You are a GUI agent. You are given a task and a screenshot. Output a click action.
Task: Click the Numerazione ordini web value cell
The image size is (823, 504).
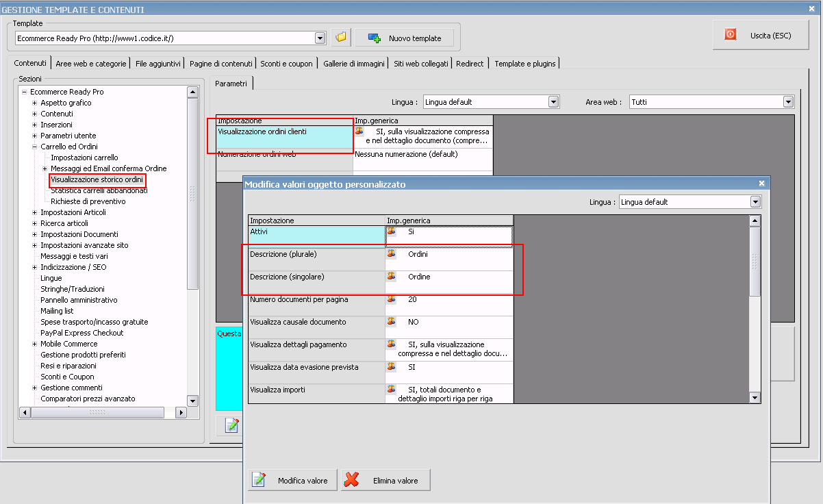(x=423, y=160)
